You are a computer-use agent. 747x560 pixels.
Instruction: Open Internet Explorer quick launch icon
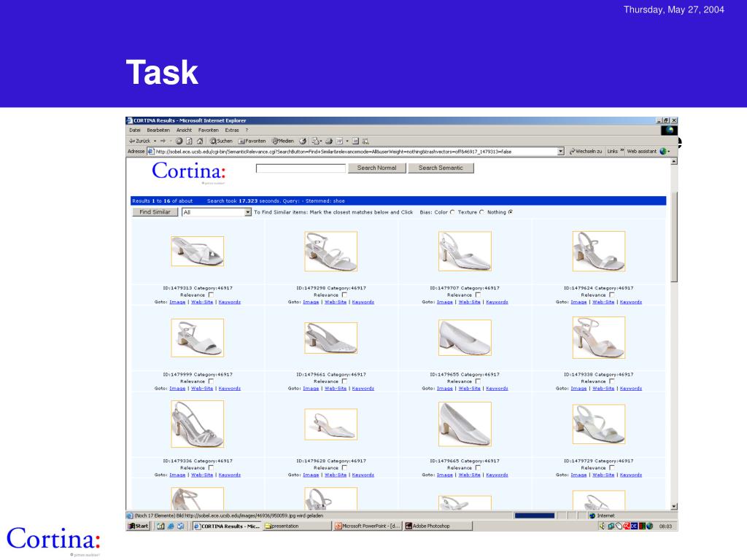tap(171, 526)
